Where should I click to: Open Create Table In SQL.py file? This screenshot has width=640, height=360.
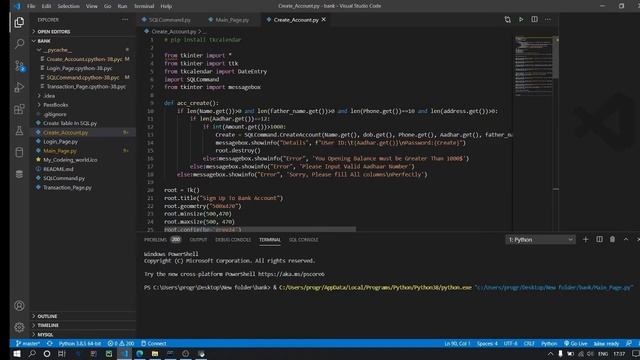[x=70, y=123]
